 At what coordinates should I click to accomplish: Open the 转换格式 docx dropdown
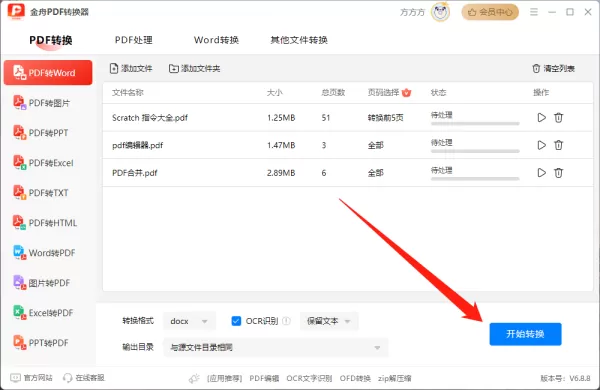tap(189, 321)
